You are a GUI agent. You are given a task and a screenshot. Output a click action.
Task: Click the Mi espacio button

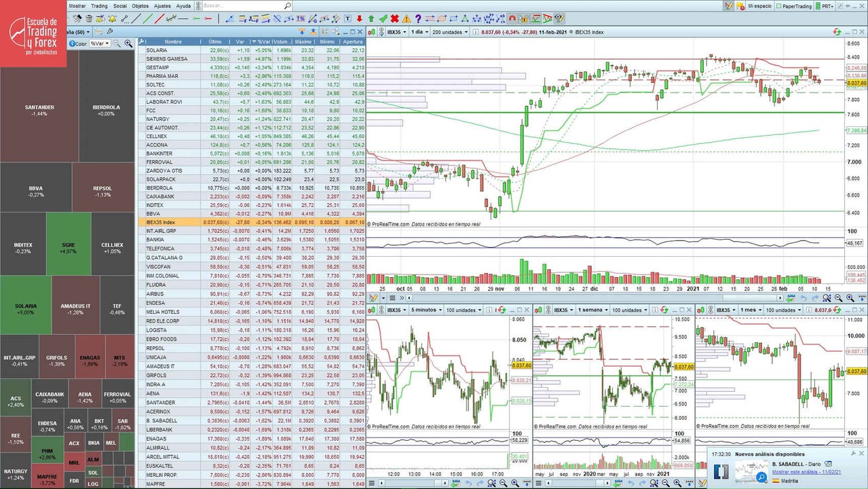760,5
